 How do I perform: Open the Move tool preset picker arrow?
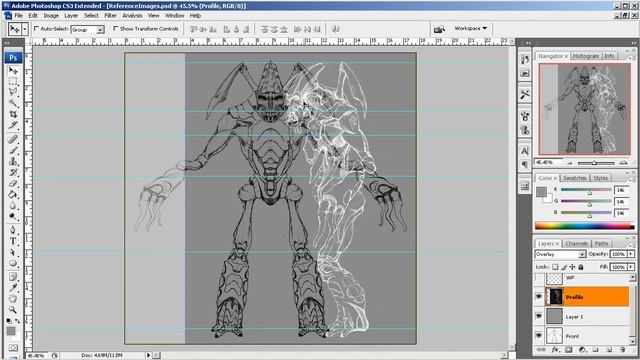click(25, 29)
